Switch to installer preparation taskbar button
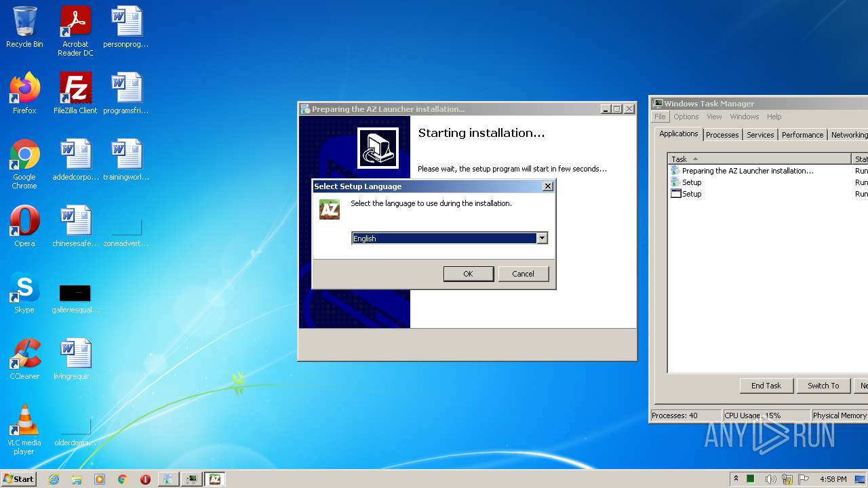Viewport: 868px width, 488px height. point(168,479)
